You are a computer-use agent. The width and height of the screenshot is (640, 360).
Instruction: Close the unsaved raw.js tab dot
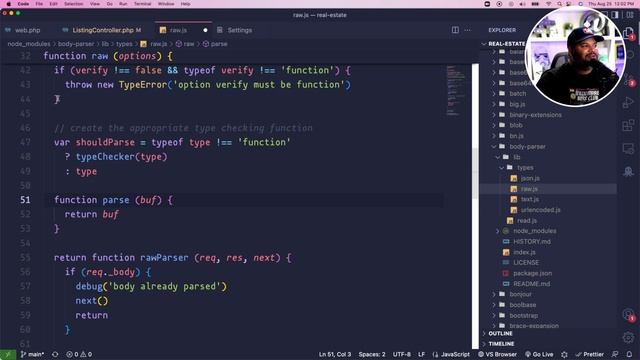(205, 30)
